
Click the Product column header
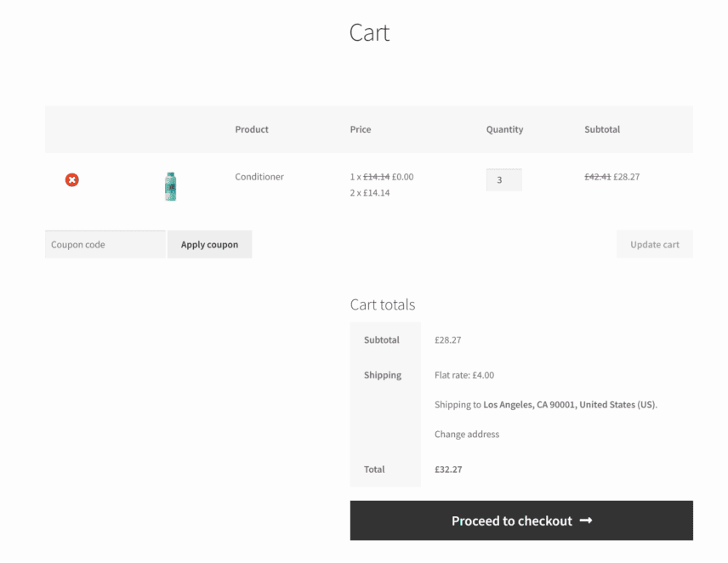252,129
